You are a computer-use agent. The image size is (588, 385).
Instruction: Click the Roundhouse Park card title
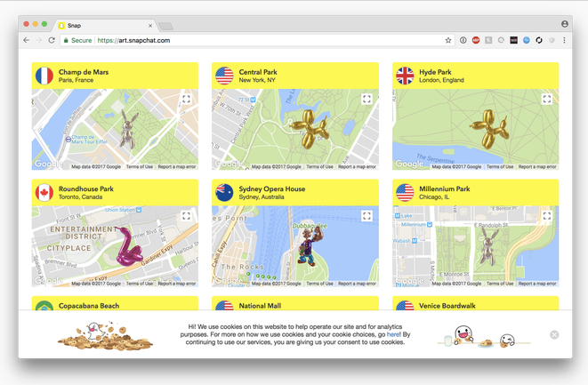tap(86, 188)
